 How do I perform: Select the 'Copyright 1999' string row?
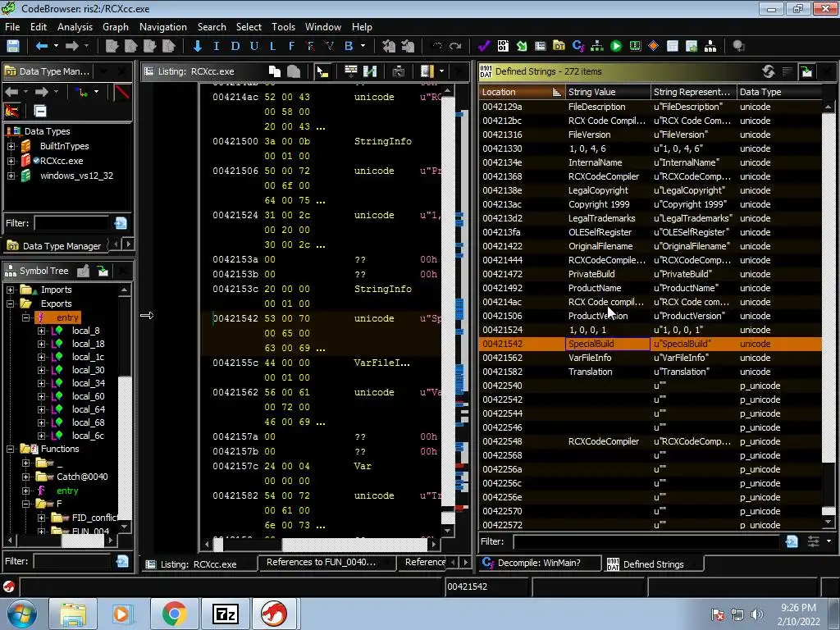pyautogui.click(x=650, y=204)
